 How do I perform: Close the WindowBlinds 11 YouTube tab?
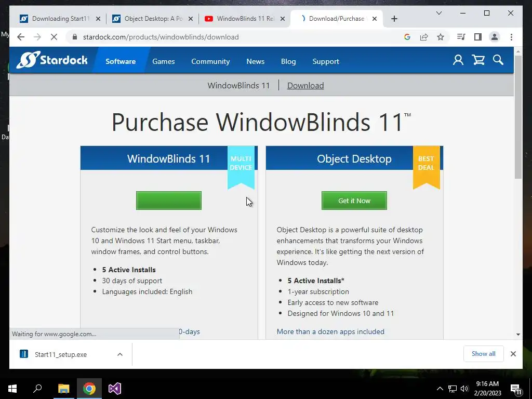click(282, 19)
